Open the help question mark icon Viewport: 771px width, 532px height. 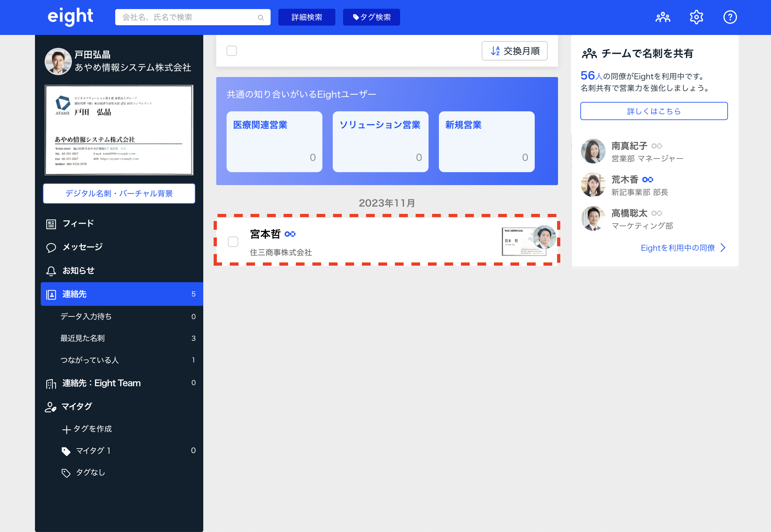coord(730,17)
